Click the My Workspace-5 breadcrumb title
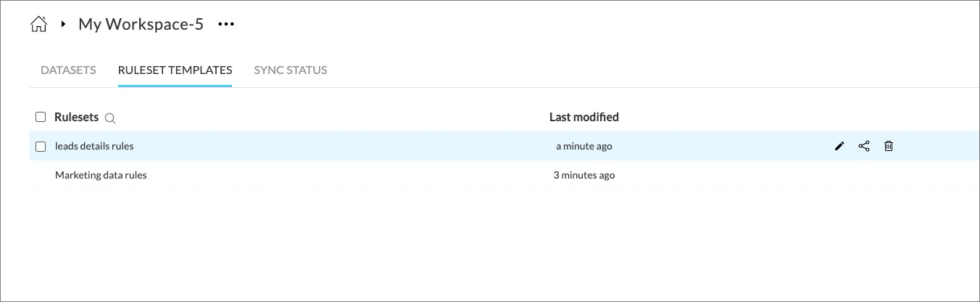This screenshot has width=980, height=302. click(141, 25)
